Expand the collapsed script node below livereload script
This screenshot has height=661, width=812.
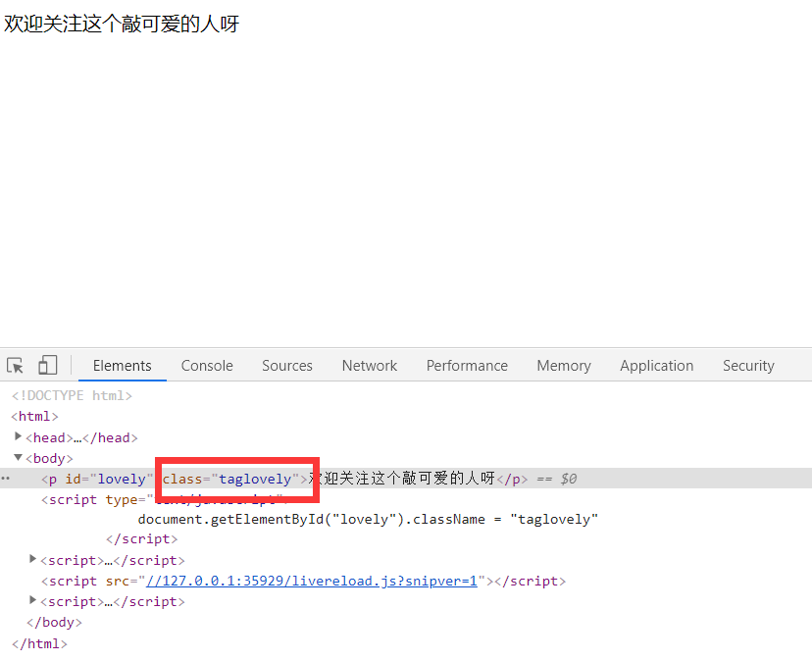32,600
